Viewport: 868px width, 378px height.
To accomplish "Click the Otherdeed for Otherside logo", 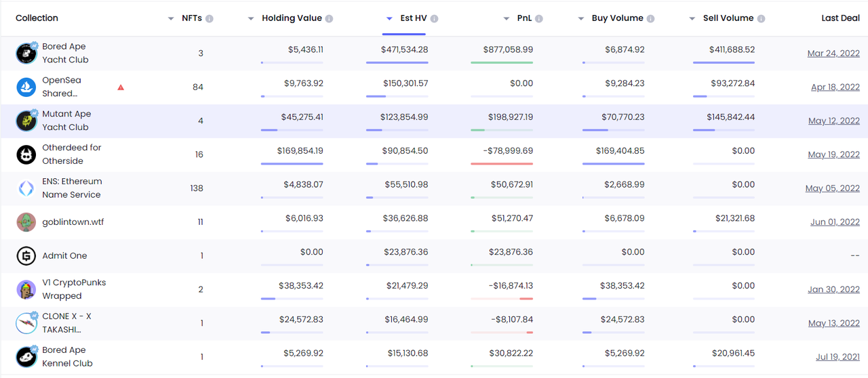I will click(x=26, y=154).
